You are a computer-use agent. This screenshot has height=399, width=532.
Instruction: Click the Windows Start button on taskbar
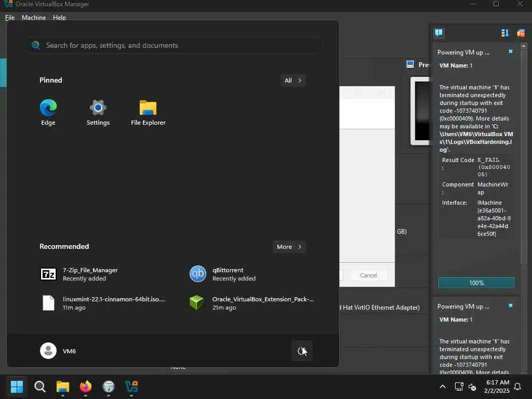(17, 386)
